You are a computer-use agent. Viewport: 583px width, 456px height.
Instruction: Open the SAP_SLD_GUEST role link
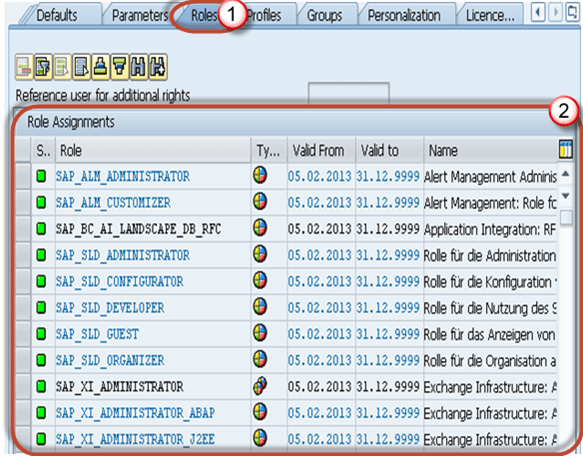point(97,334)
